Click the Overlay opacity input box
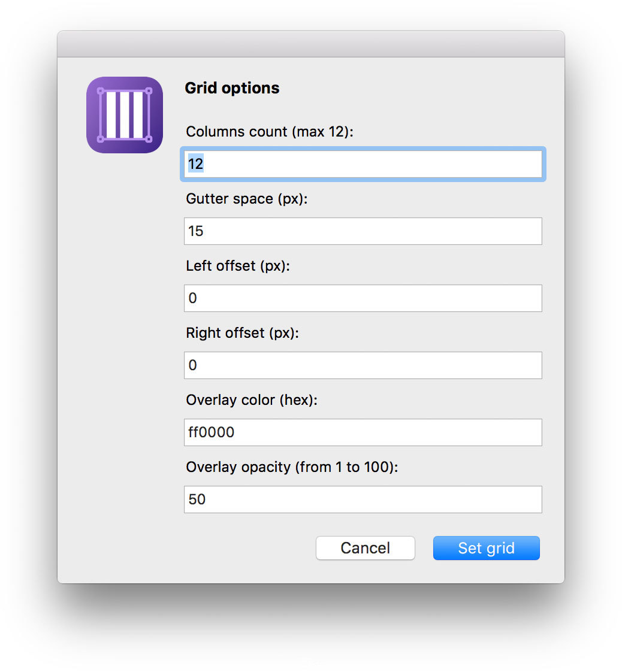Screen dimensions: 622x672 click(363, 500)
